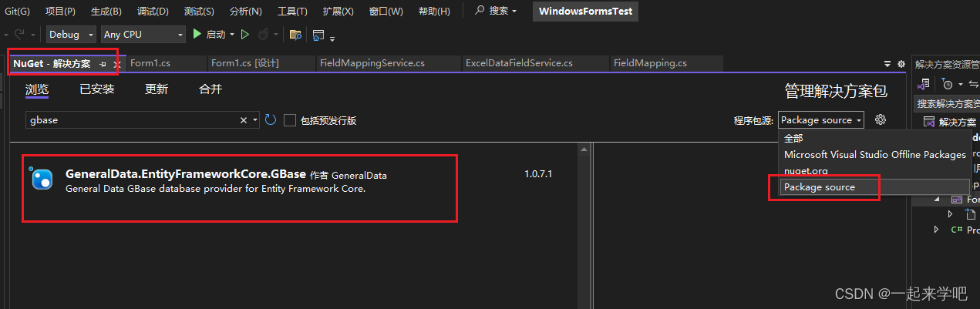Open the 测试(S) menu
This screenshot has height=309, width=980.
tap(199, 12)
